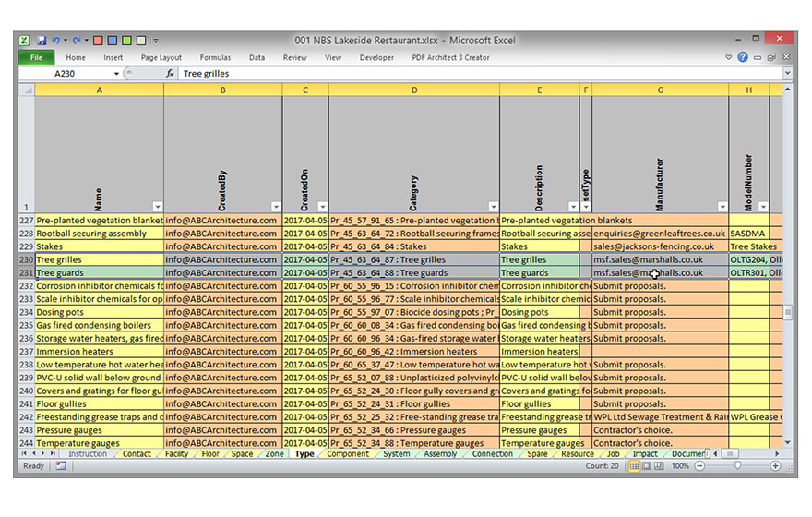Image resolution: width=812 pixels, height=517 pixels.
Task: Click next sheet navigation arrow
Action: pos(42,453)
